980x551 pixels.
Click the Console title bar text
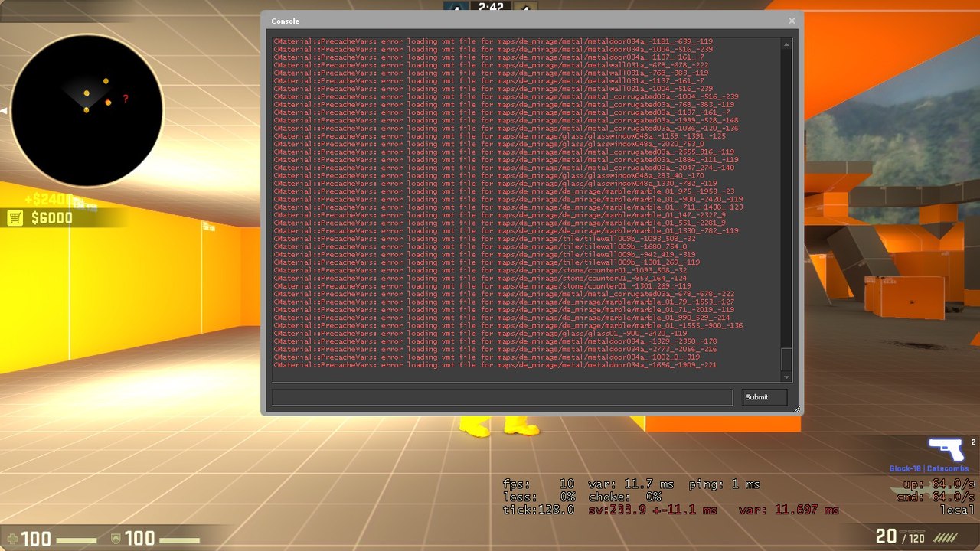coord(286,21)
